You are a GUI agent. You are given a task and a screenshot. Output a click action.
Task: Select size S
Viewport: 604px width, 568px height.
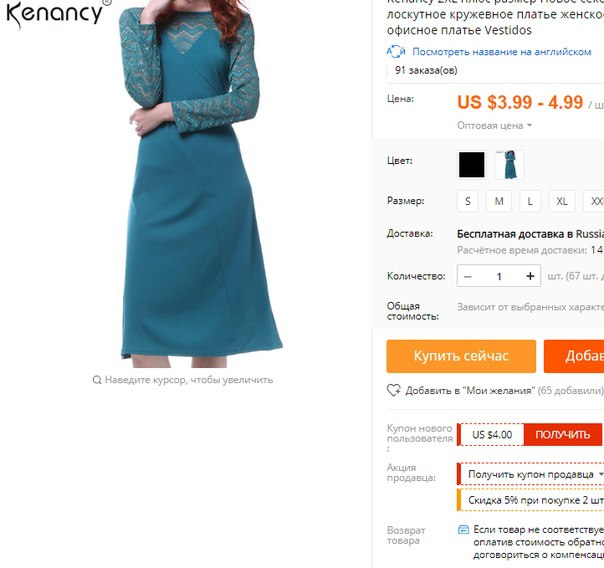point(468,201)
